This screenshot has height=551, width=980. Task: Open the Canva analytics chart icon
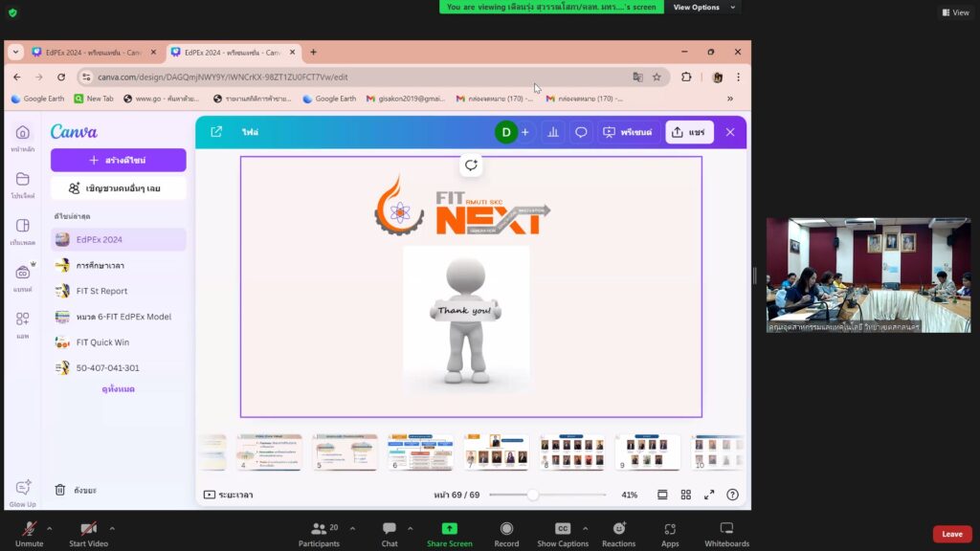(x=553, y=133)
